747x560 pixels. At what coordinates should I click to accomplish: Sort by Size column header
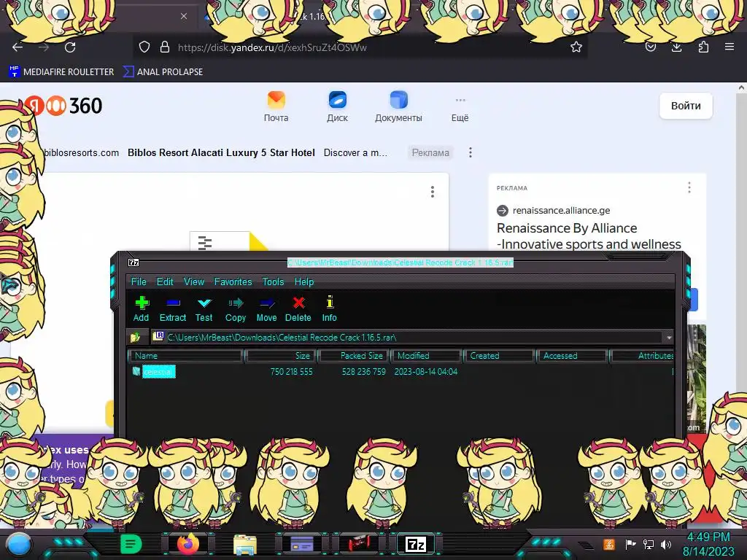(281, 356)
